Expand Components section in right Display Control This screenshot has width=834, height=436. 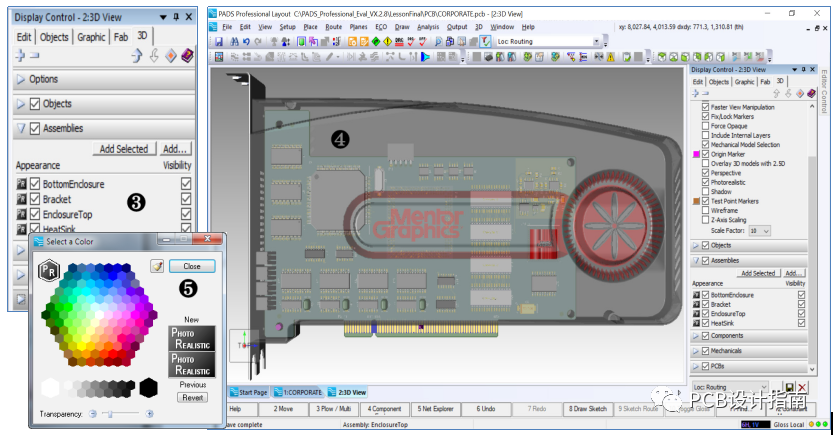click(696, 336)
